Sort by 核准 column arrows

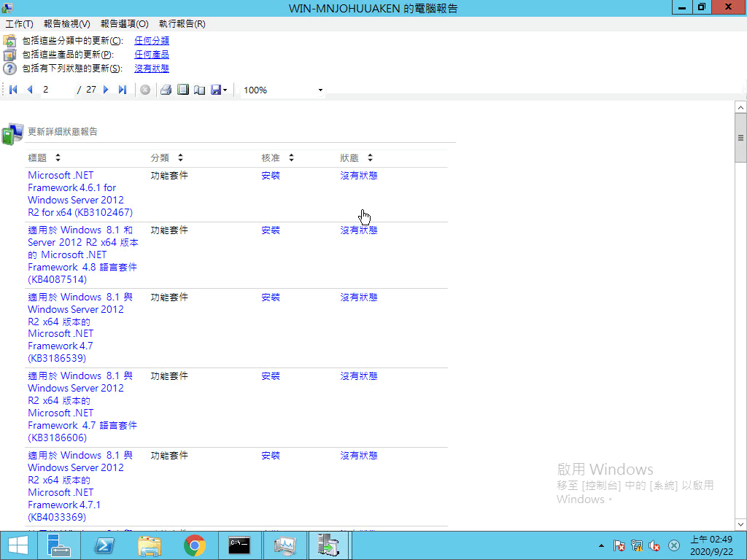[x=291, y=157]
